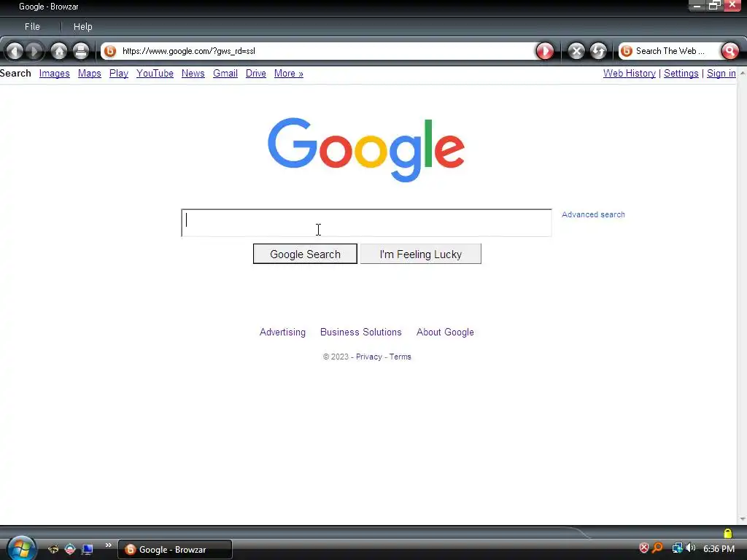Open the Privacy link
The height and width of the screenshot is (560, 747).
pos(368,357)
